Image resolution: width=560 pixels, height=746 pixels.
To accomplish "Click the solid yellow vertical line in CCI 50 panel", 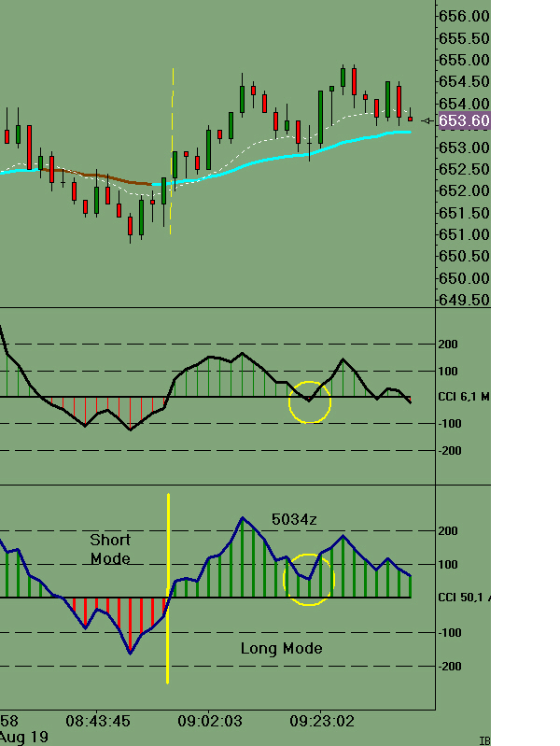I will (168, 589).
